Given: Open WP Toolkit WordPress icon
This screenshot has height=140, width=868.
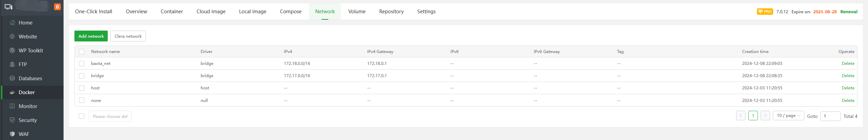Looking at the screenshot, I should 12,50.
